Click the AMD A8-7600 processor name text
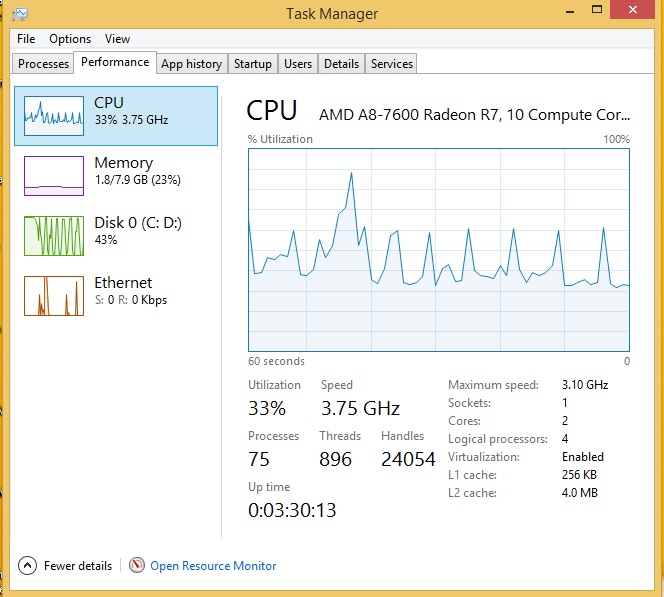This screenshot has width=664, height=597. 474,115
